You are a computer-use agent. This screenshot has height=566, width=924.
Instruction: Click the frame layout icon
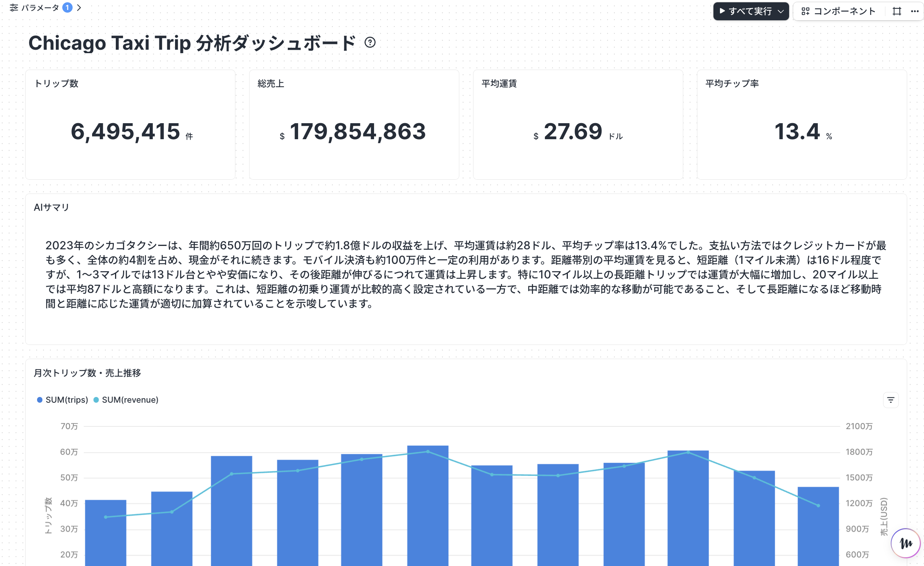[897, 11]
